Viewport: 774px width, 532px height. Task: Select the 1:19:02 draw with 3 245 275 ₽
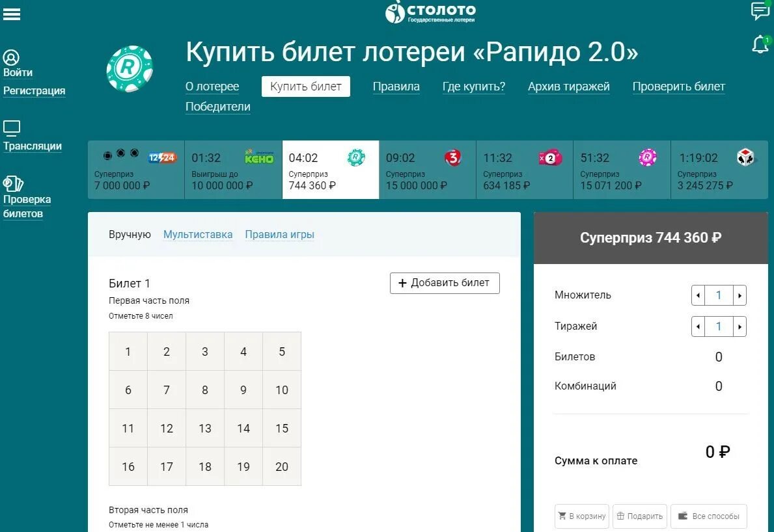pos(720,170)
